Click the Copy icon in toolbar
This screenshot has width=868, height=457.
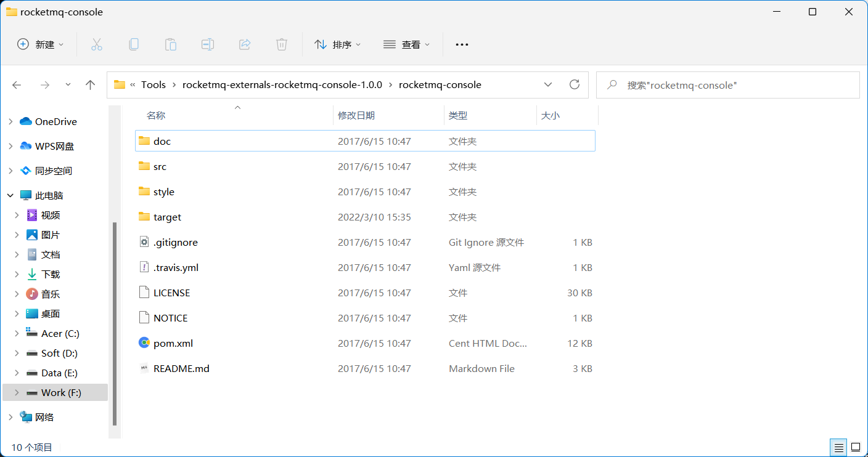[133, 44]
